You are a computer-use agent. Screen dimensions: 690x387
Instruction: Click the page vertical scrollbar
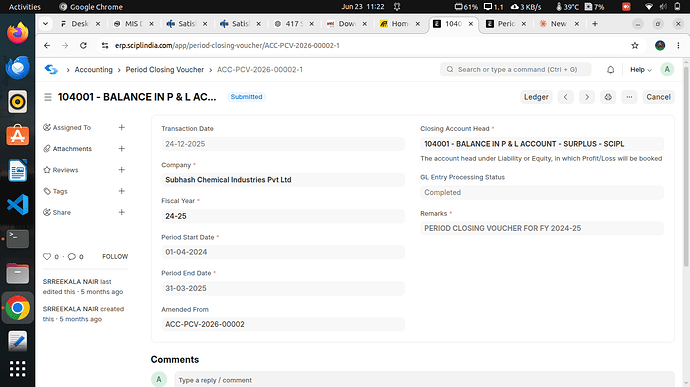[686, 165]
